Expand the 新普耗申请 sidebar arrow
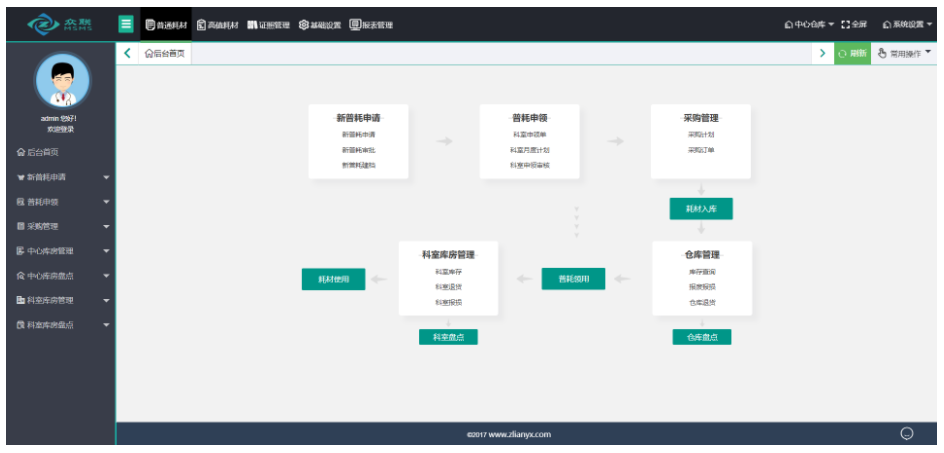The width and height of the screenshot is (944, 453). [107, 178]
